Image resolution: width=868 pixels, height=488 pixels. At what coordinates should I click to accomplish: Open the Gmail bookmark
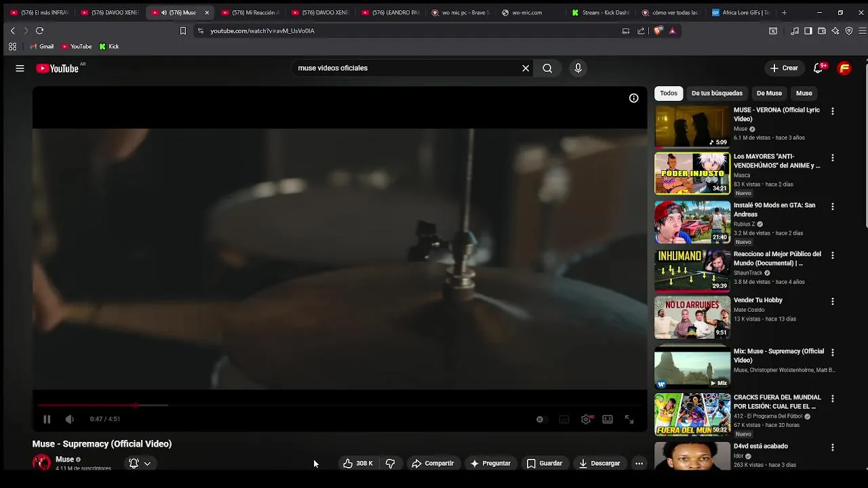41,47
